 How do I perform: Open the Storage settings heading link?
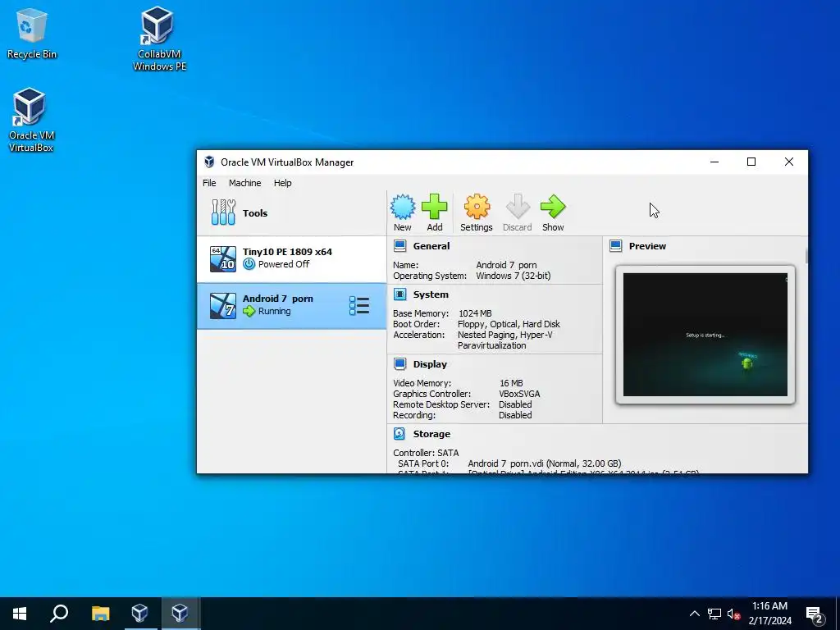click(x=431, y=434)
